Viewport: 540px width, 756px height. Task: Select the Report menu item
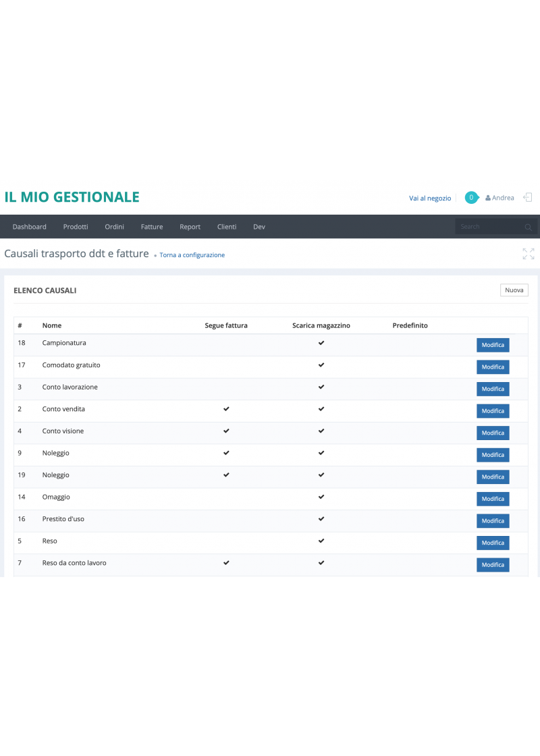coord(190,227)
